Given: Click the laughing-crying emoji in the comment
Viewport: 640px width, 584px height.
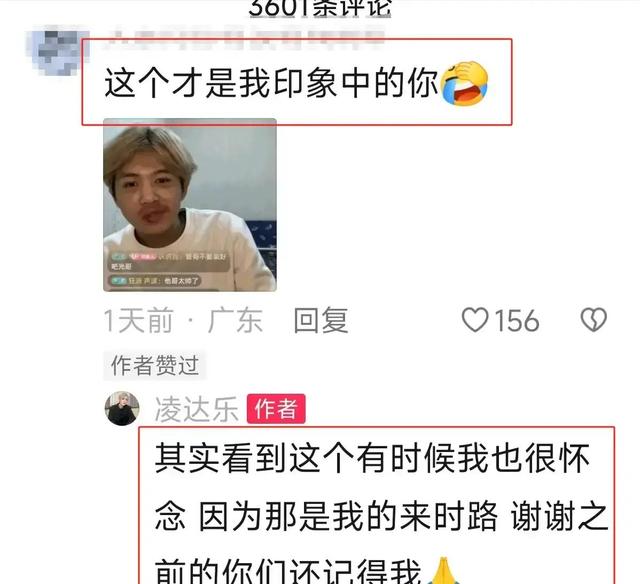Looking at the screenshot, I should tap(463, 83).
